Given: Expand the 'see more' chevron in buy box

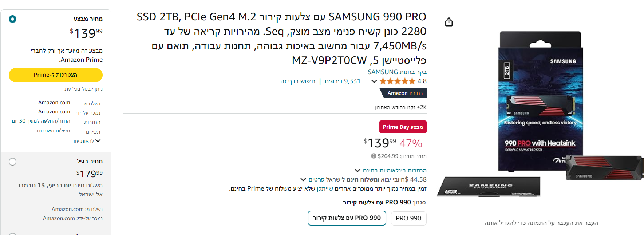Looking at the screenshot, I should click(98, 141).
